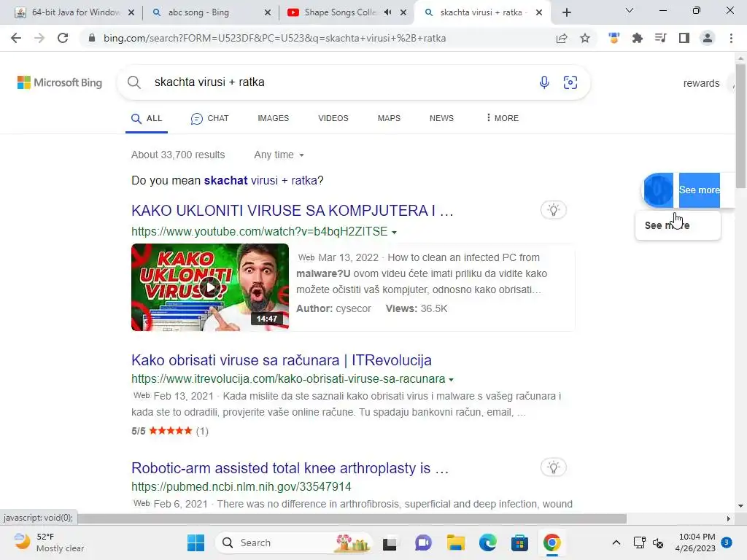The image size is (747, 560).
Task: Click the scroll-down arrow of the vertical scrollbar
Action: [x=740, y=506]
